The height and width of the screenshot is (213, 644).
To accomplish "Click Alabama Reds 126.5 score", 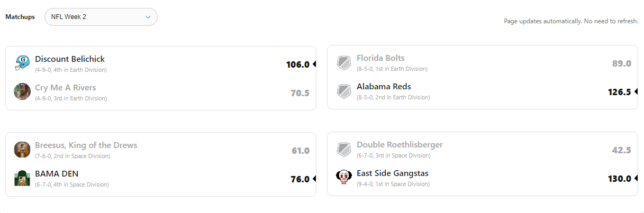I will [619, 92].
